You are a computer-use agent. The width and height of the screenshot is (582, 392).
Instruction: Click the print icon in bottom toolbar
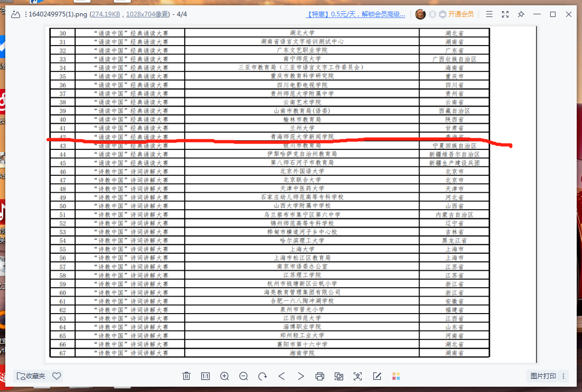click(x=320, y=376)
